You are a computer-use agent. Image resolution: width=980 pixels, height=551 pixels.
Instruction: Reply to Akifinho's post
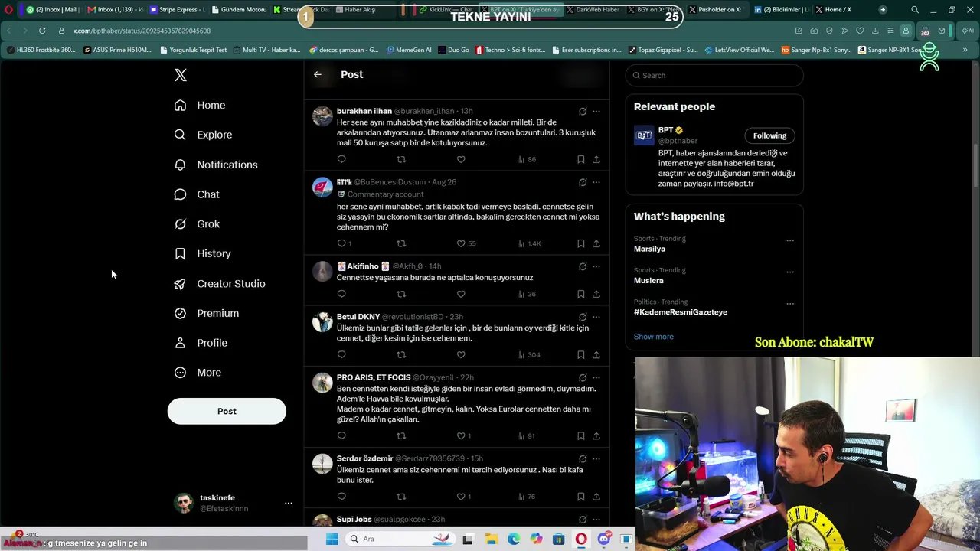[x=341, y=294]
